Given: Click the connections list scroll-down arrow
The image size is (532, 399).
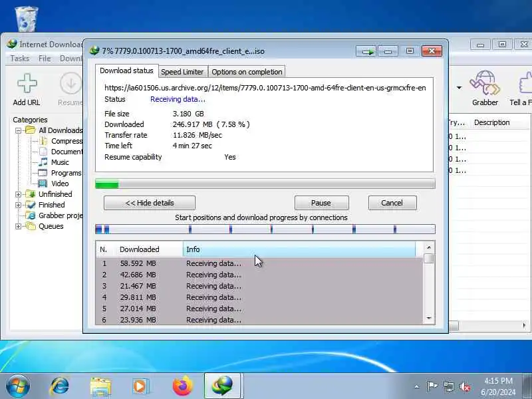Looking at the screenshot, I should tap(429, 318).
